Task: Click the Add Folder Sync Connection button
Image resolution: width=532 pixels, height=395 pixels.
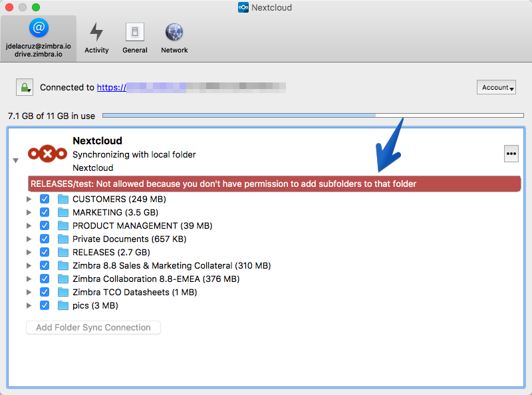Action: (x=93, y=327)
